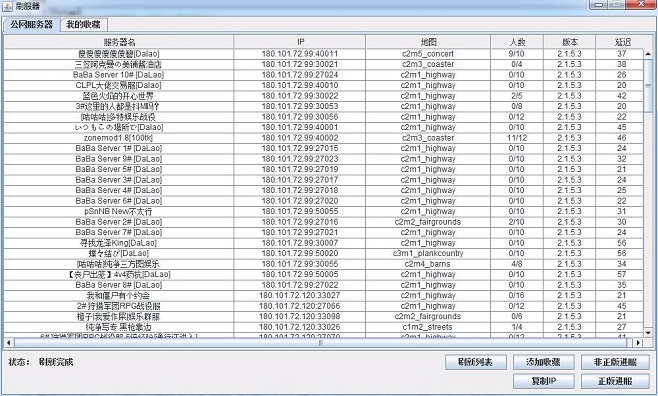The width and height of the screenshot is (658, 396).
Task: Click the 地图 column header
Action: pyautogui.click(x=428, y=42)
